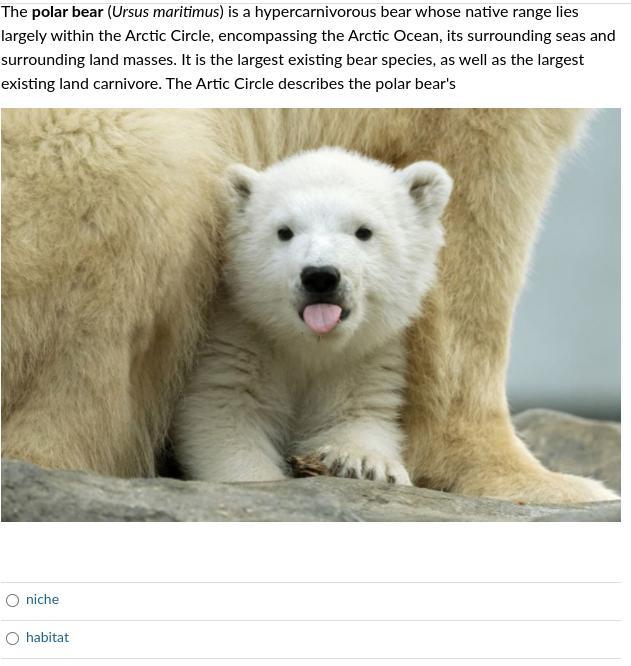Click the cub's pink tongue
631x666 pixels.
322,318
